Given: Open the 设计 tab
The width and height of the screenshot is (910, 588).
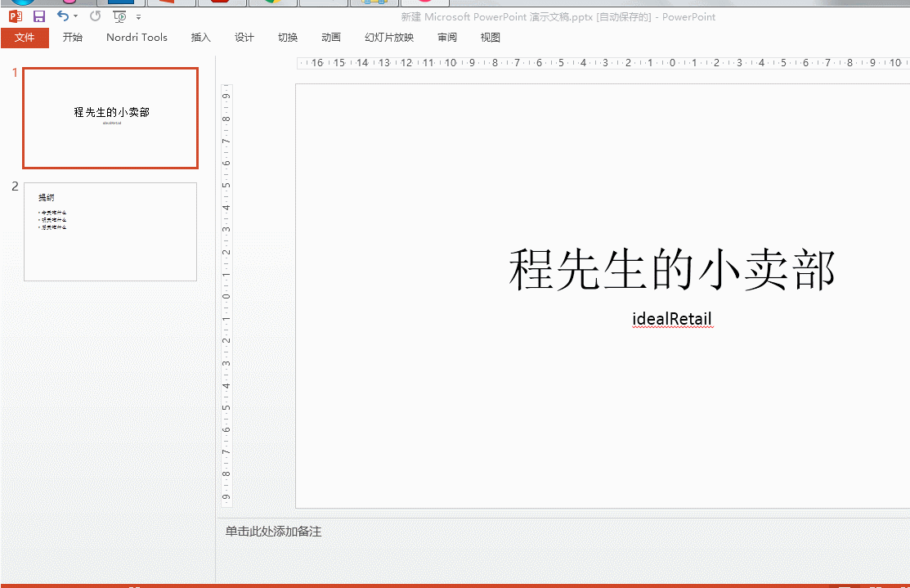Looking at the screenshot, I should coord(244,37).
